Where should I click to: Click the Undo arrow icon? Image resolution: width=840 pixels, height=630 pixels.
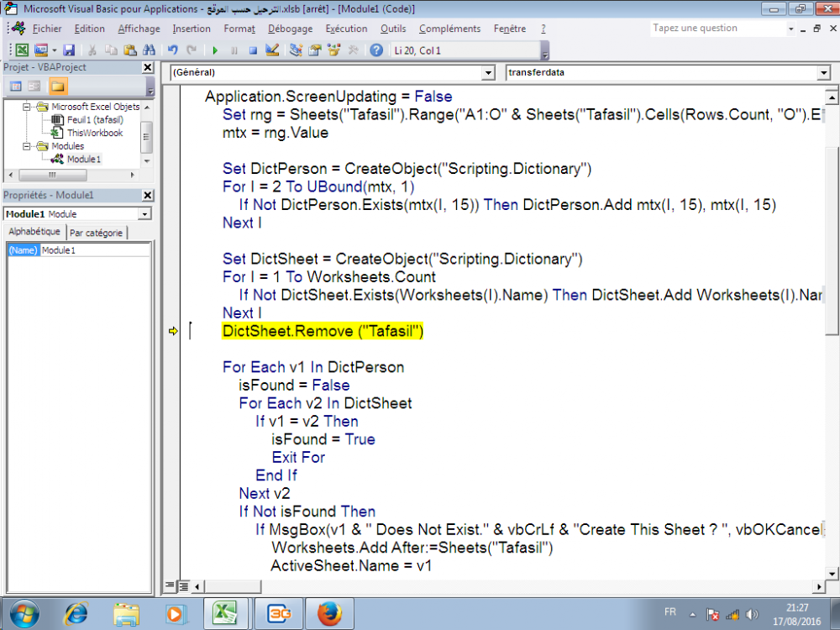[173, 50]
